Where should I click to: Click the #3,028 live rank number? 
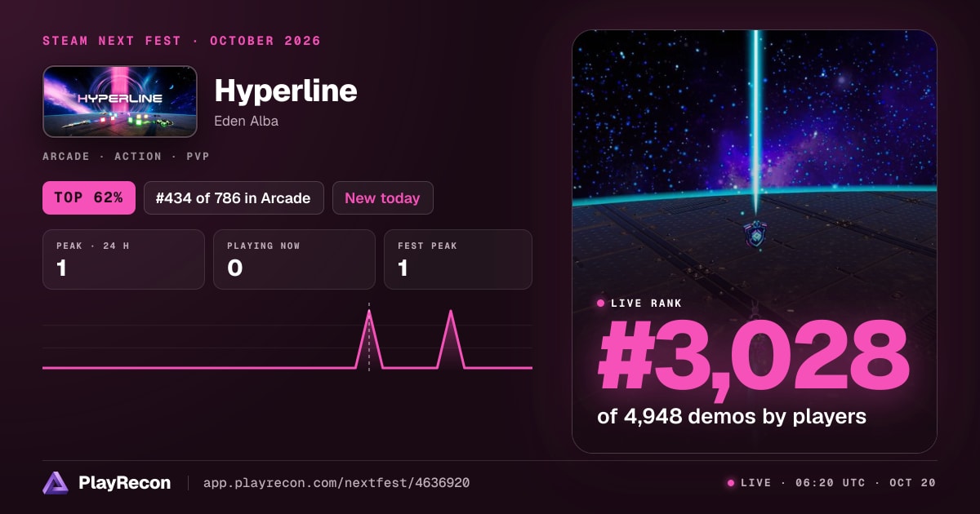point(753,357)
